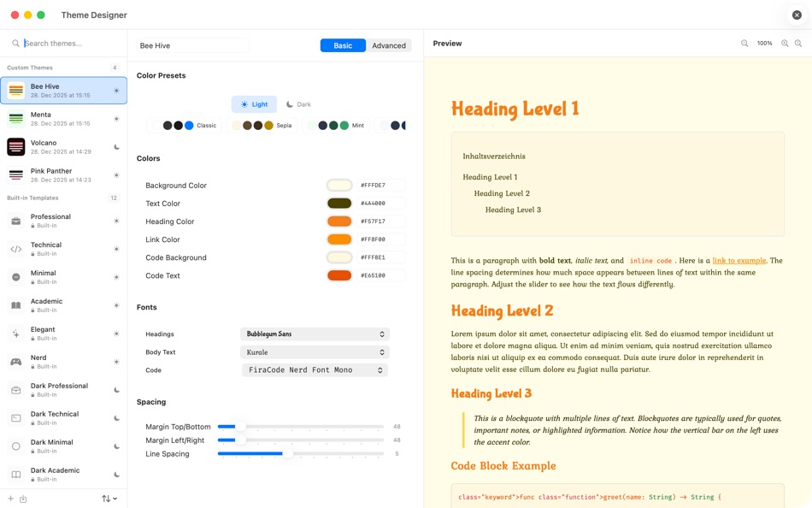Open the Code Background color swatch
The width and height of the screenshot is (812, 508).
(339, 257)
